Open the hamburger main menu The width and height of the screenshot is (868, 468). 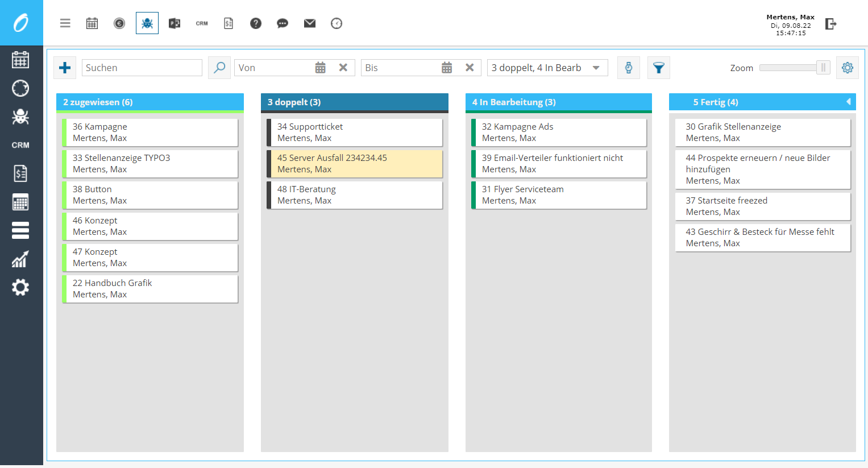65,23
